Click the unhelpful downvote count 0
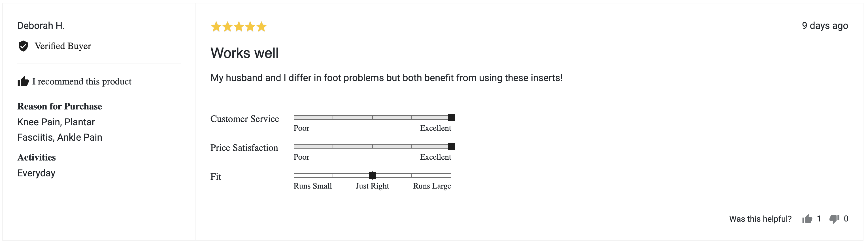868x245 pixels. pos(846,219)
